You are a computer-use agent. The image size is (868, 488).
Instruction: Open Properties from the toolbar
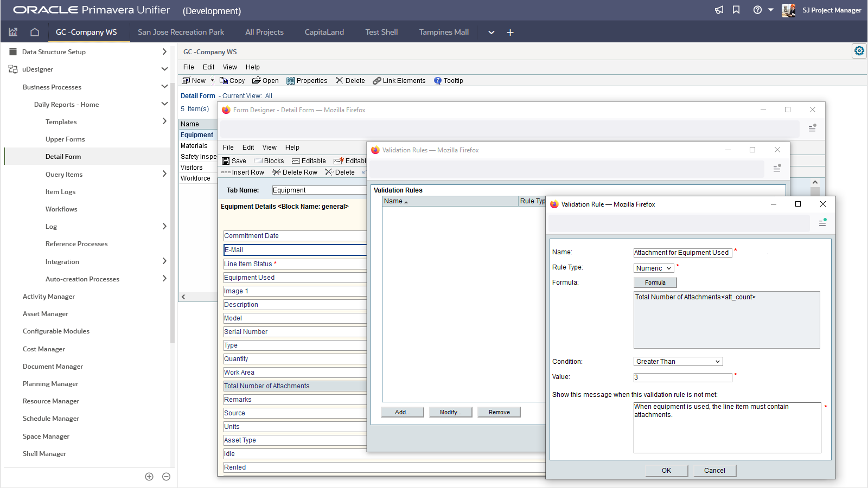(x=307, y=80)
